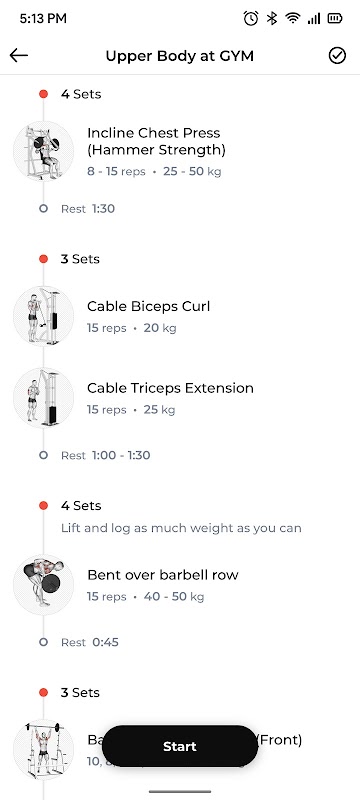Tap Rest 0:45 timer entry
This screenshot has height=800, width=360.
(x=90, y=642)
